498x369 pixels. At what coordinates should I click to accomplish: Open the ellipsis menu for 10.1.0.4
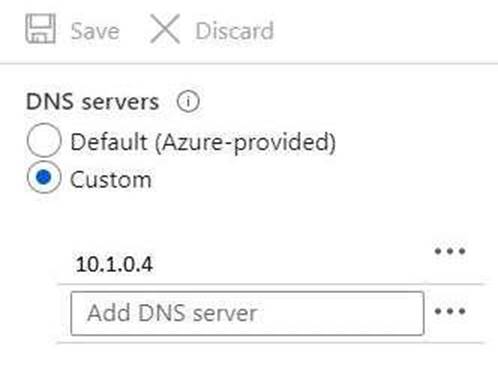pyautogui.click(x=450, y=251)
